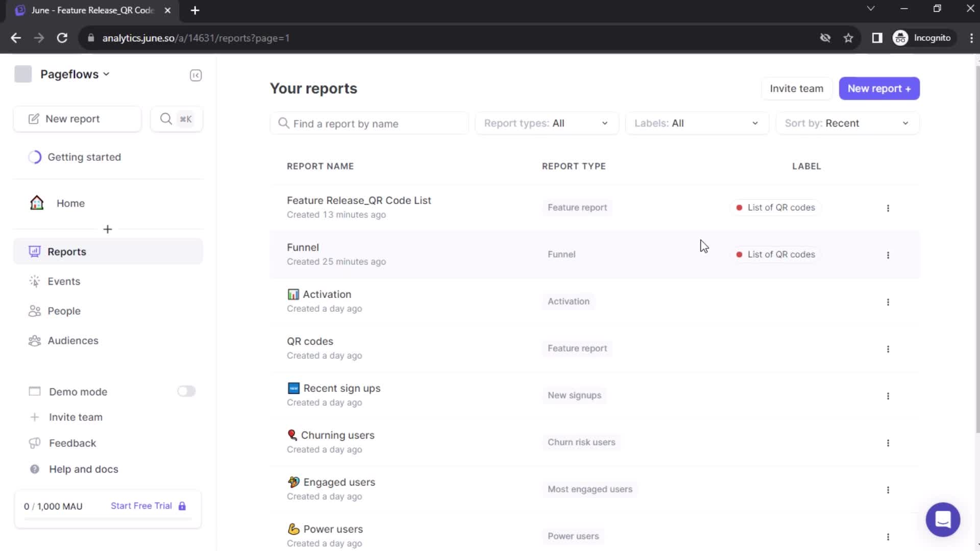Open the QR codes report

click(310, 341)
